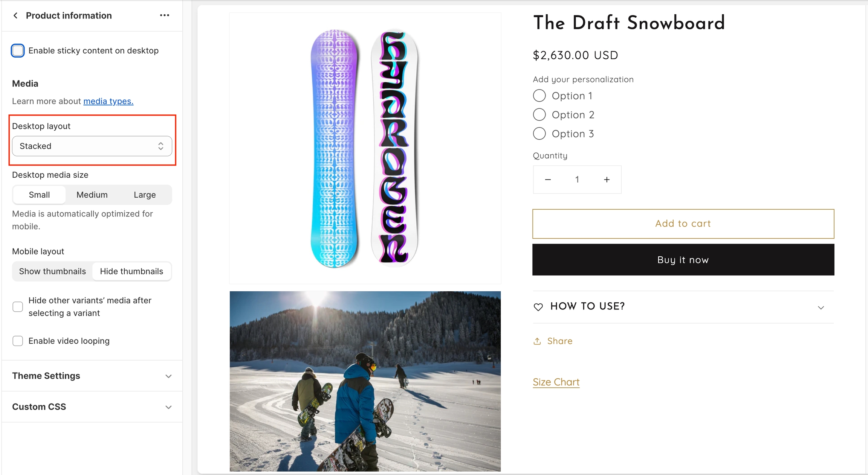
Task: Expand the Custom CSS section
Action: pyautogui.click(x=92, y=407)
